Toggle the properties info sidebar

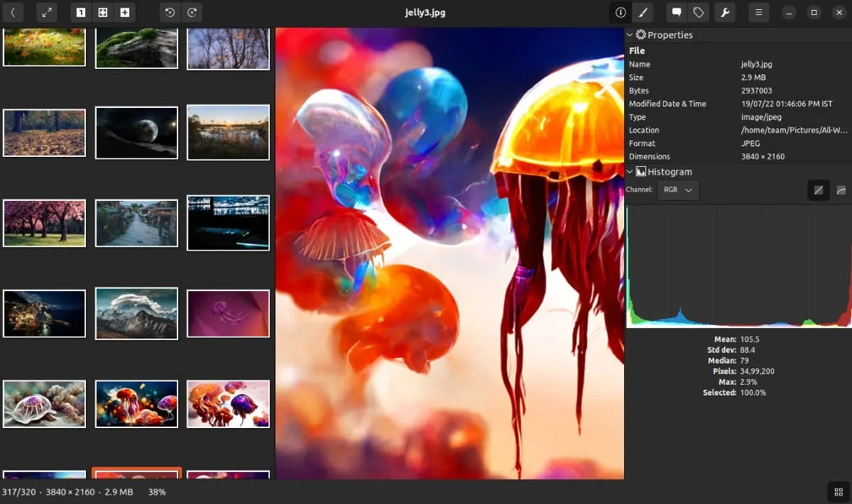click(x=621, y=12)
